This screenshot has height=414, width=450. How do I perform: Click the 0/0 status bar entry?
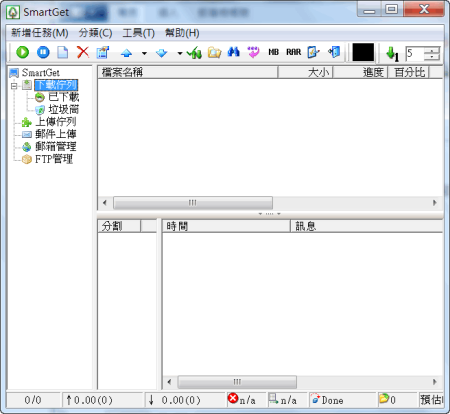pos(33,400)
